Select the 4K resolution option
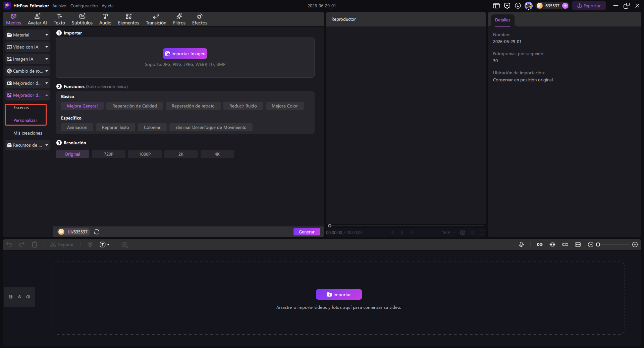Viewport: 644px width, 348px height. click(x=217, y=154)
